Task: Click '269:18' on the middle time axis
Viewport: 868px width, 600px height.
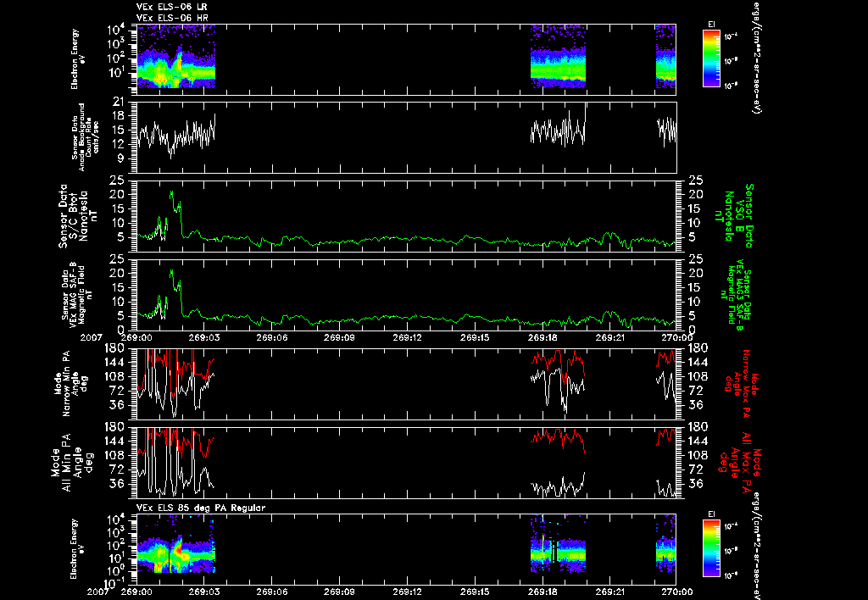Action: [542, 337]
